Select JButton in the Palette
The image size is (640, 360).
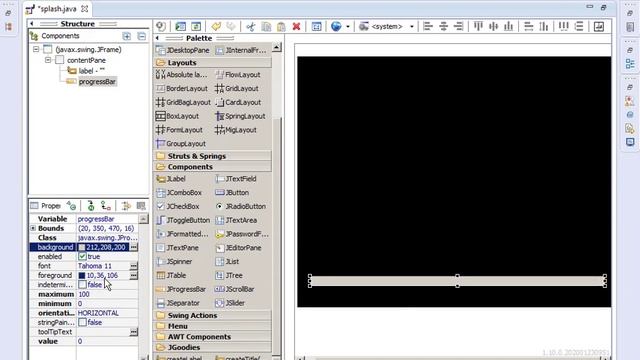[x=232, y=193]
